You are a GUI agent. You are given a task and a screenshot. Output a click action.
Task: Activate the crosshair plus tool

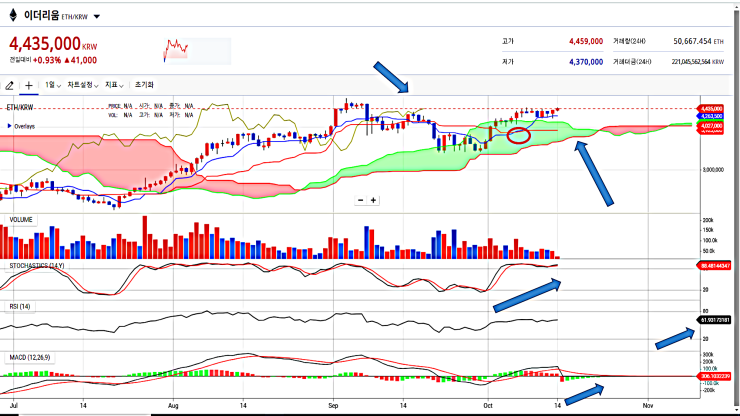(28, 85)
